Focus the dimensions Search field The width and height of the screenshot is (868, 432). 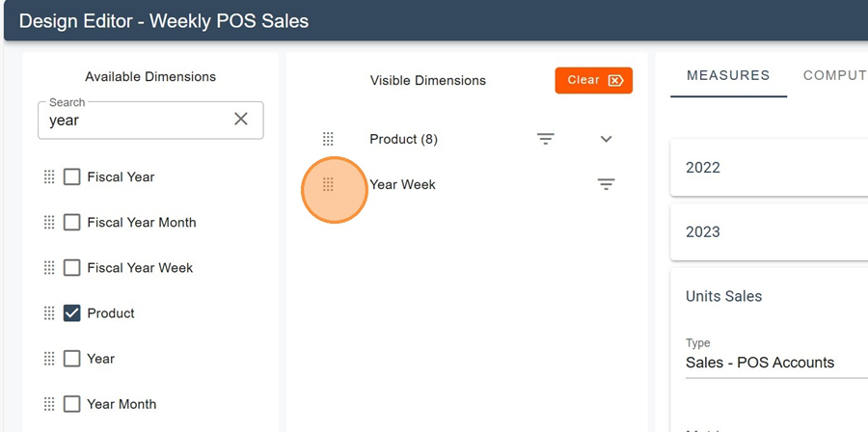[x=135, y=121]
